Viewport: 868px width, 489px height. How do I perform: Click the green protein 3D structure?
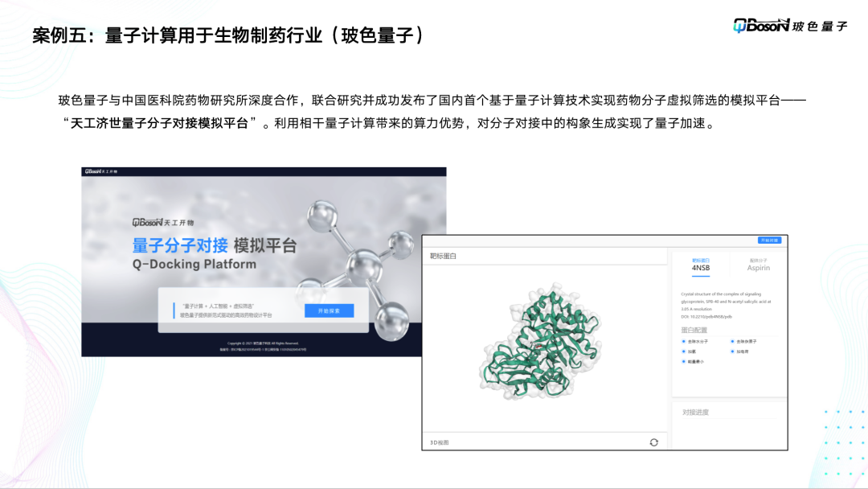[x=540, y=342]
